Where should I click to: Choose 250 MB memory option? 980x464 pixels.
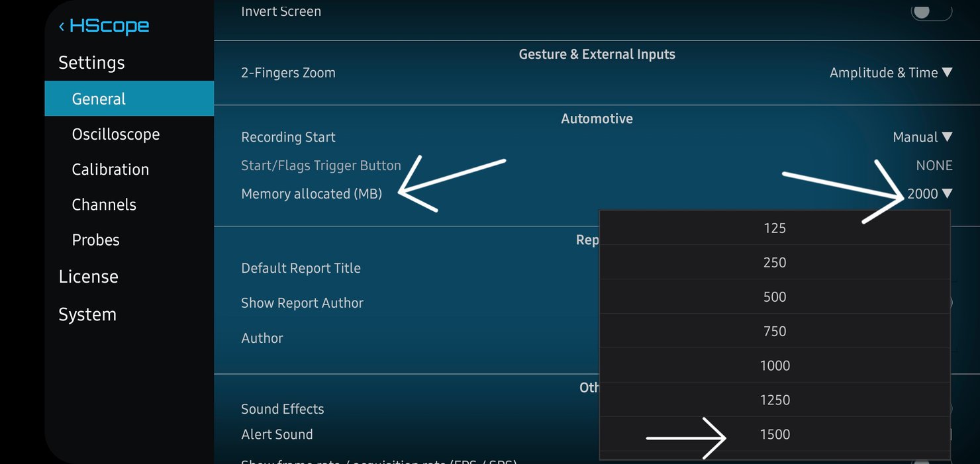774,263
